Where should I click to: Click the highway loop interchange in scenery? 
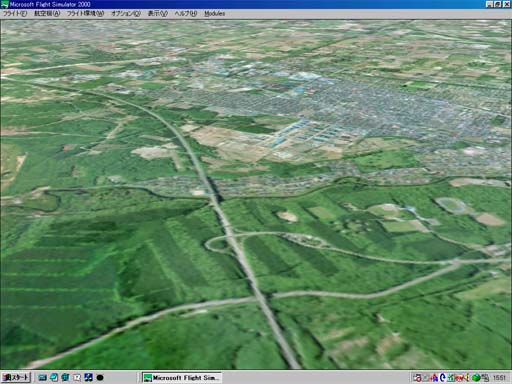click(219, 243)
